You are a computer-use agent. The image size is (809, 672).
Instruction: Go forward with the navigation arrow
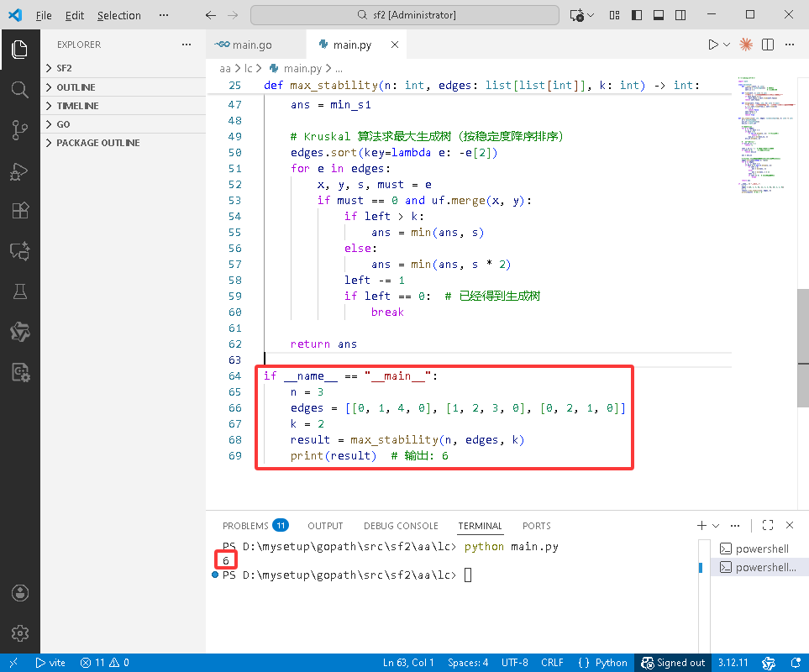pos(233,15)
